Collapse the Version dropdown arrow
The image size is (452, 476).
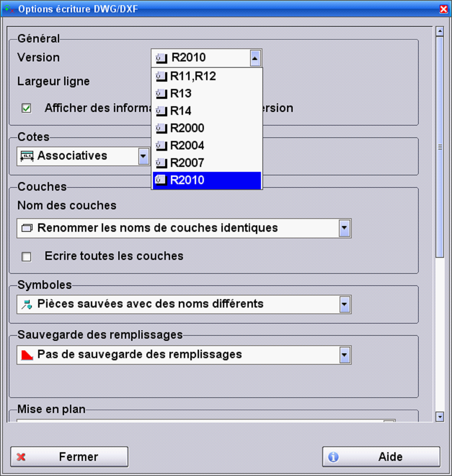[x=255, y=58]
